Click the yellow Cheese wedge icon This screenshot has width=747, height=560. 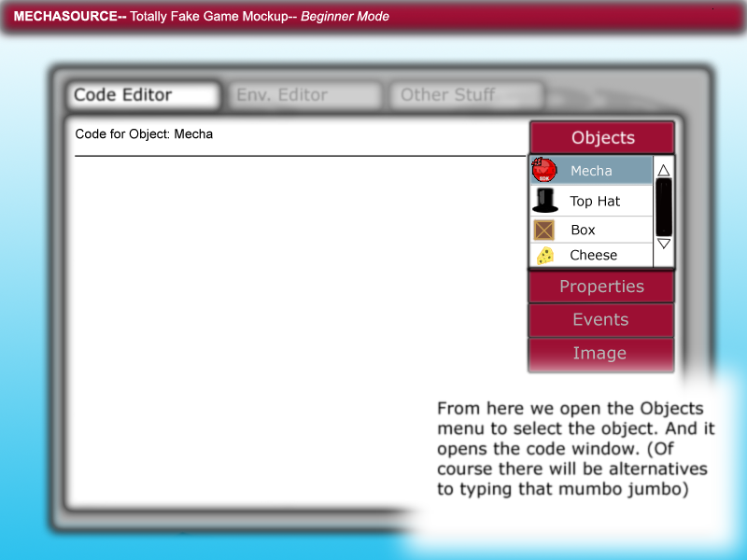click(544, 255)
